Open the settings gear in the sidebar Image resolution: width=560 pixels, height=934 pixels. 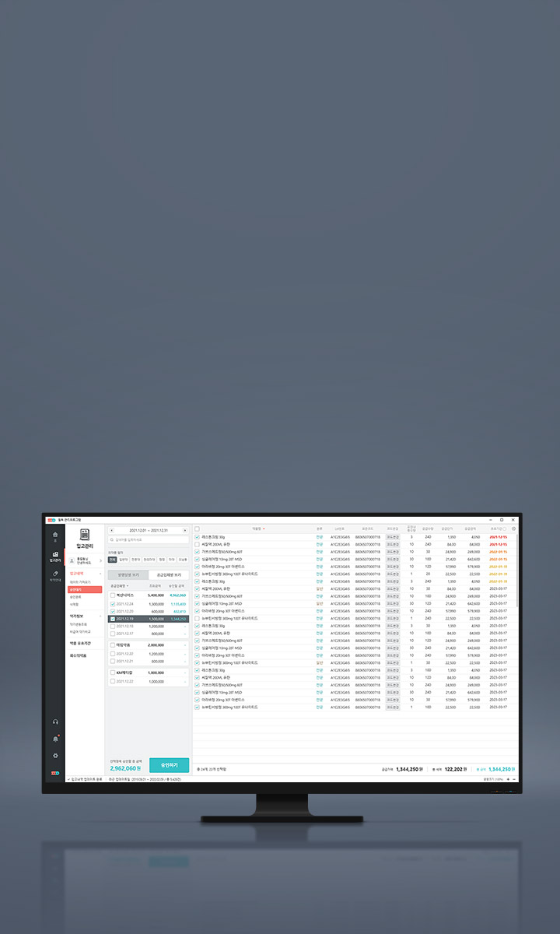click(54, 755)
